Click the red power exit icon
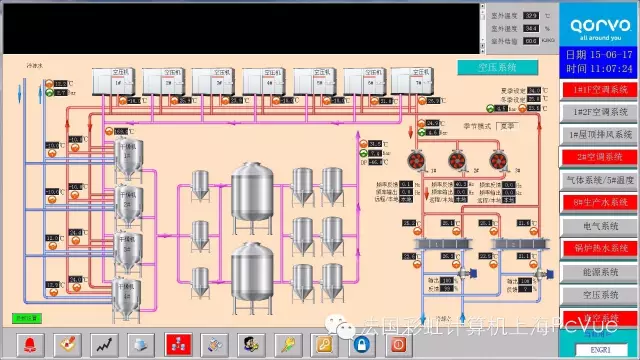The height and width of the screenshot is (360, 640). click(399, 345)
